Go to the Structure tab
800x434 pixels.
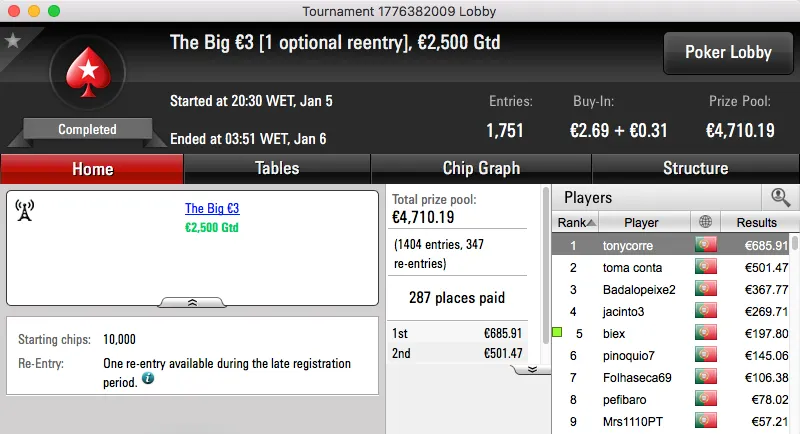tap(695, 168)
